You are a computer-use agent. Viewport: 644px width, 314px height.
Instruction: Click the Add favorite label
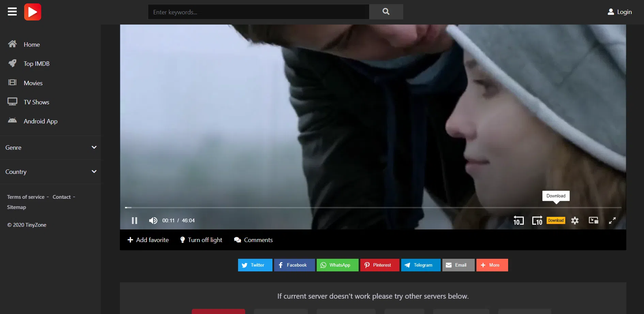152,240
